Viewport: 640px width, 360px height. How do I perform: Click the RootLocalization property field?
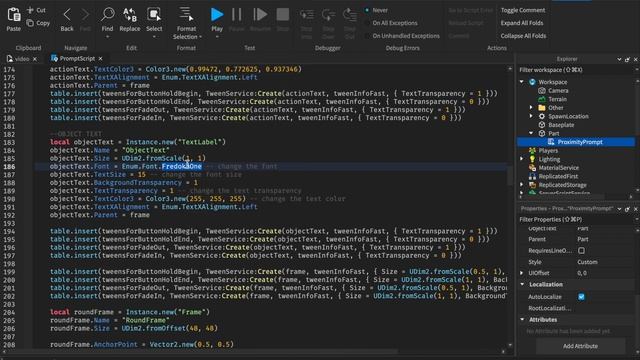[606, 308]
